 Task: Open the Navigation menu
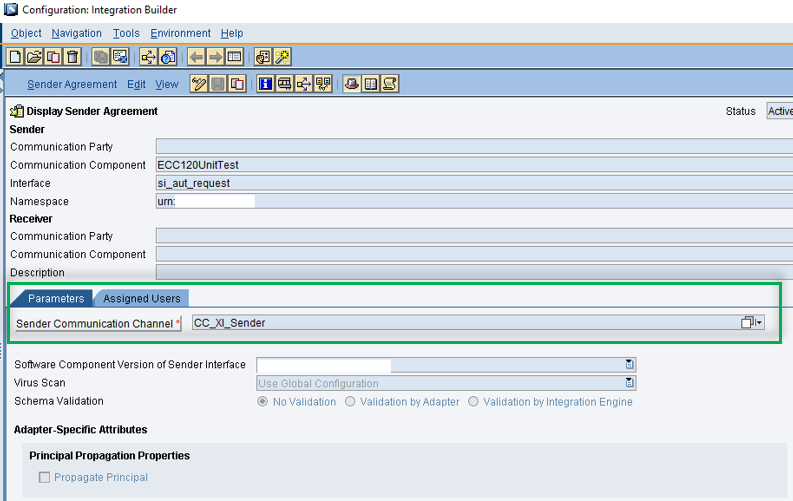(x=76, y=33)
